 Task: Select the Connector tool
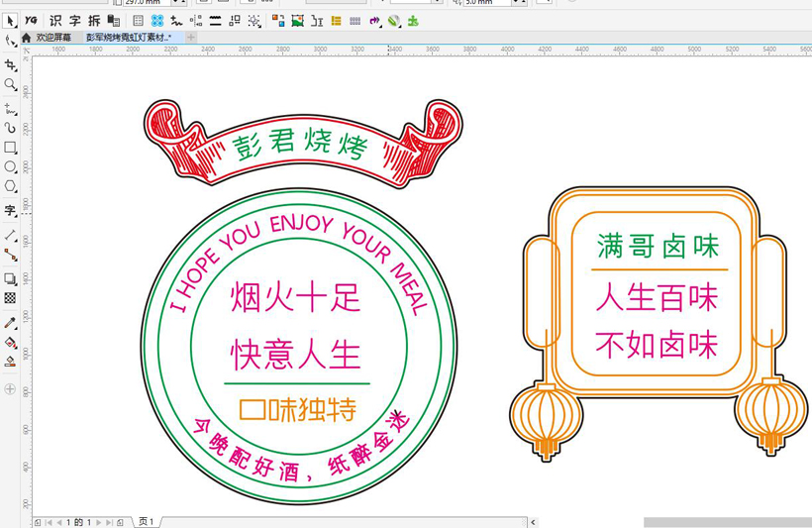click(10, 255)
